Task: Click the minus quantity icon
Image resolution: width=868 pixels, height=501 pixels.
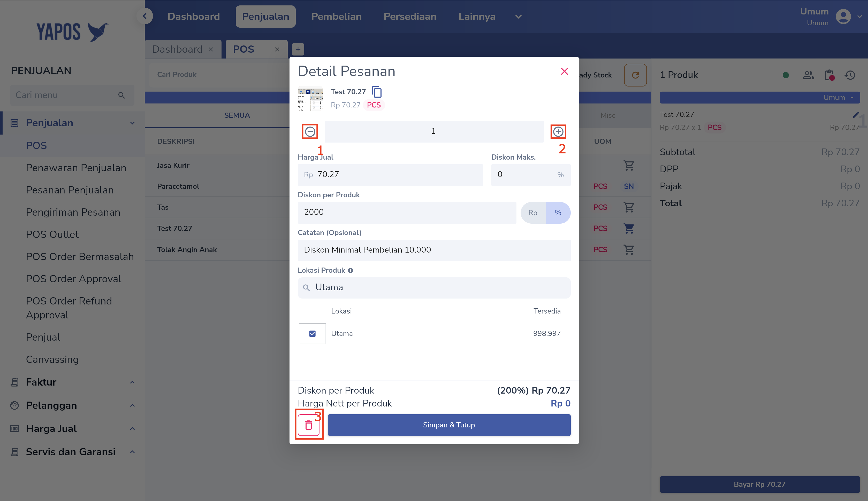Action: click(309, 131)
